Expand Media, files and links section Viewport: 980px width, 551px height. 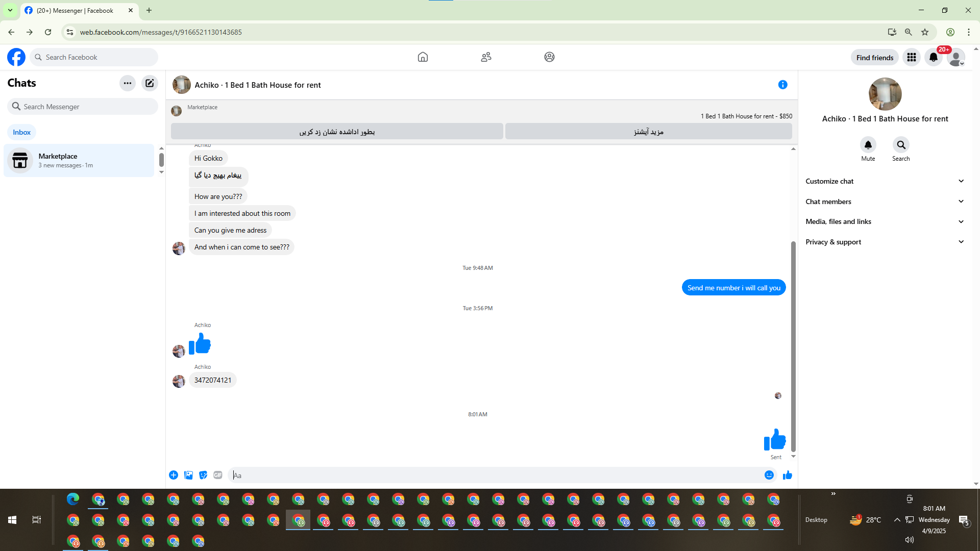point(885,221)
